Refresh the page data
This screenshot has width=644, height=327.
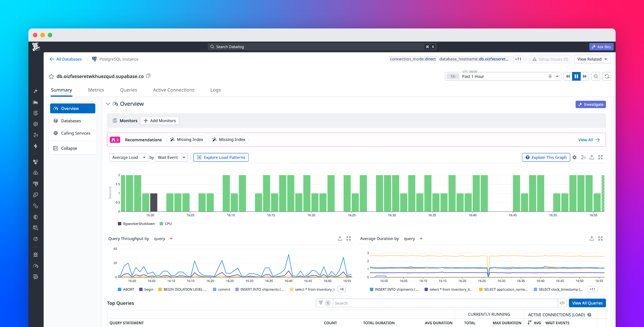pyautogui.click(x=607, y=77)
